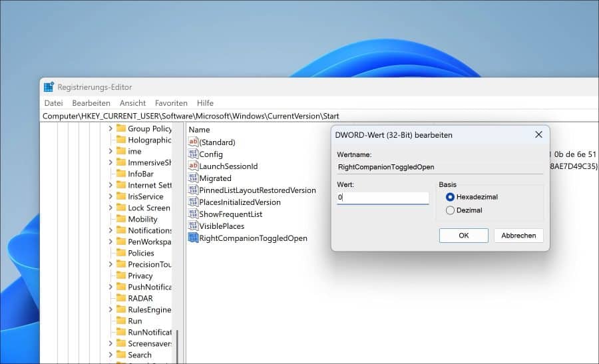Click the Config binary value icon
The image size is (599, 364).
194,154
